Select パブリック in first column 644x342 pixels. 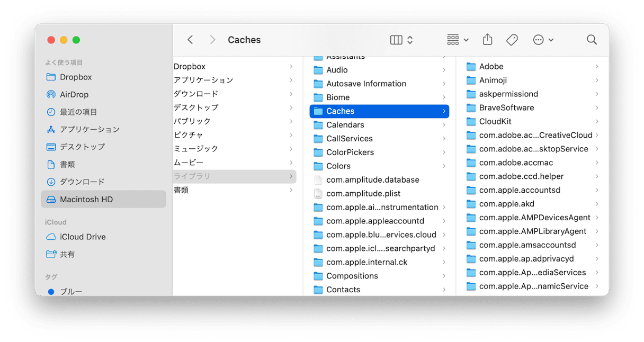click(235, 121)
